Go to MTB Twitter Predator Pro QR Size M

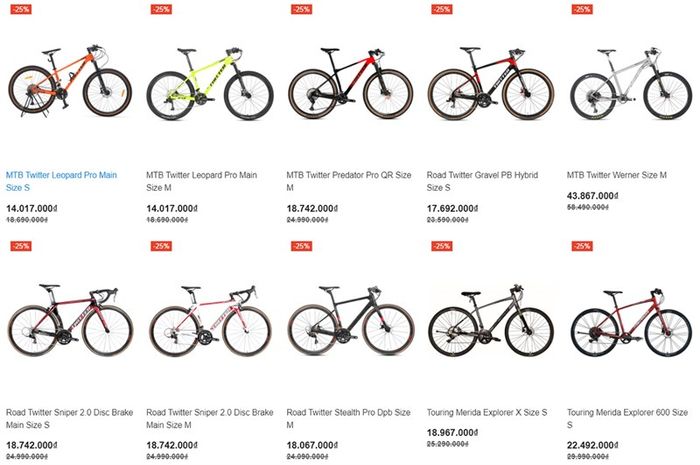tap(349, 181)
